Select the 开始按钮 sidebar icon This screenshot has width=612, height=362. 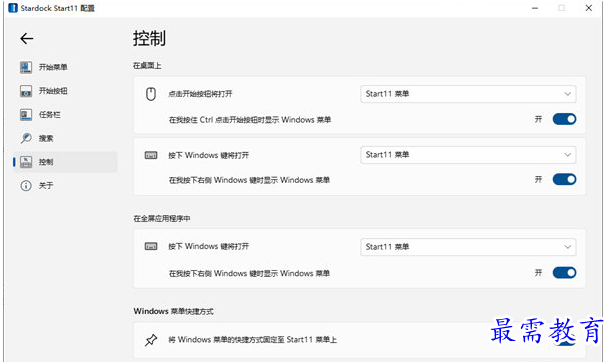coord(26,91)
